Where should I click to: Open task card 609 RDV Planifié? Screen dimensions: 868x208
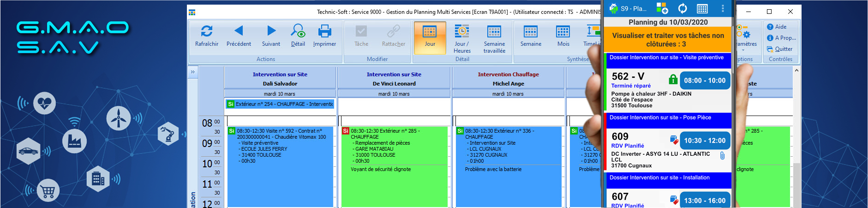tap(668, 150)
